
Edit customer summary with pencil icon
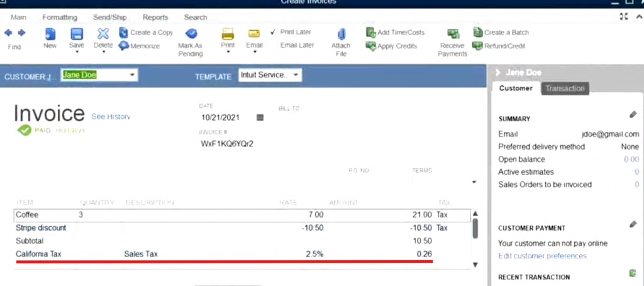[x=633, y=114]
